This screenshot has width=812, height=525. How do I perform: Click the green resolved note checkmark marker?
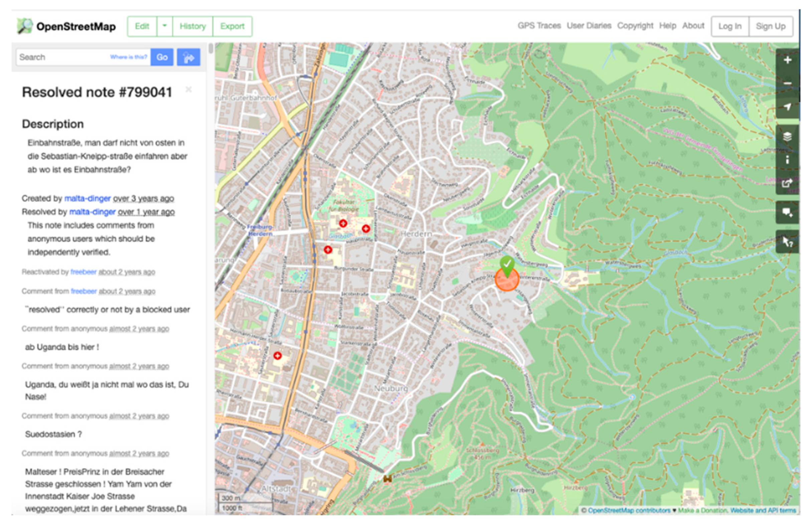[x=507, y=265]
